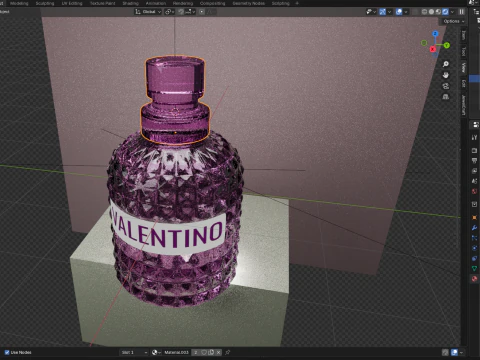Toggle proportional editing
This screenshot has width=480, height=360.
(x=202, y=12)
